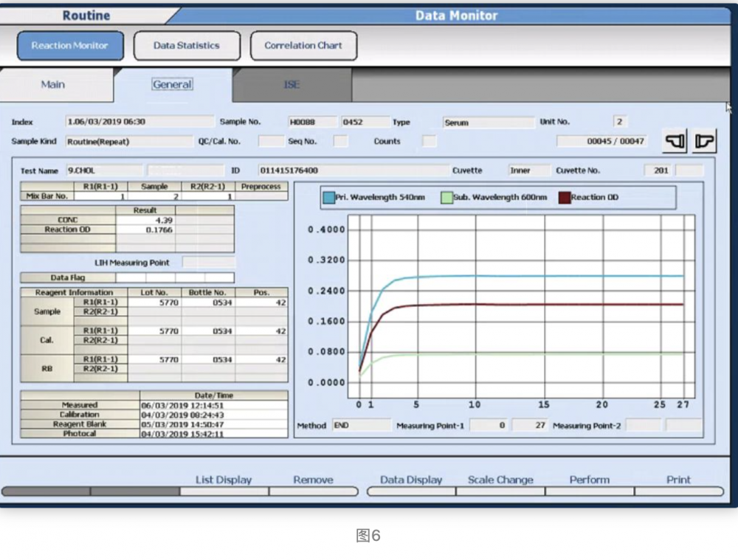Viewport: 738px width, 560px height.
Task: Click the Unit No. field
Action: pos(621,122)
